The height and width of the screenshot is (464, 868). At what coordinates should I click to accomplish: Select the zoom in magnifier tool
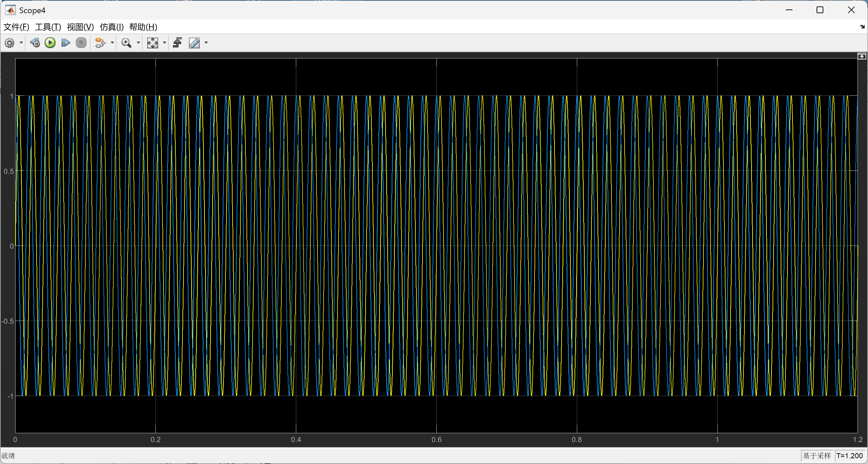[x=126, y=43]
